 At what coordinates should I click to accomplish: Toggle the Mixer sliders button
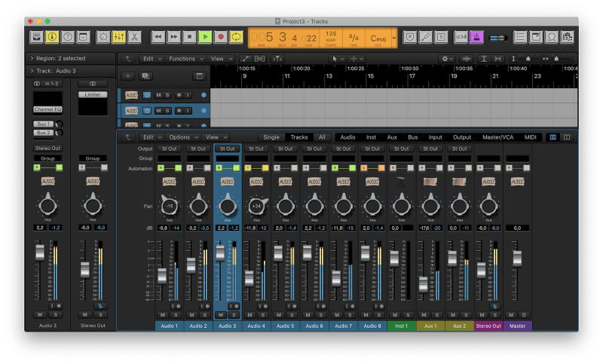(x=119, y=37)
